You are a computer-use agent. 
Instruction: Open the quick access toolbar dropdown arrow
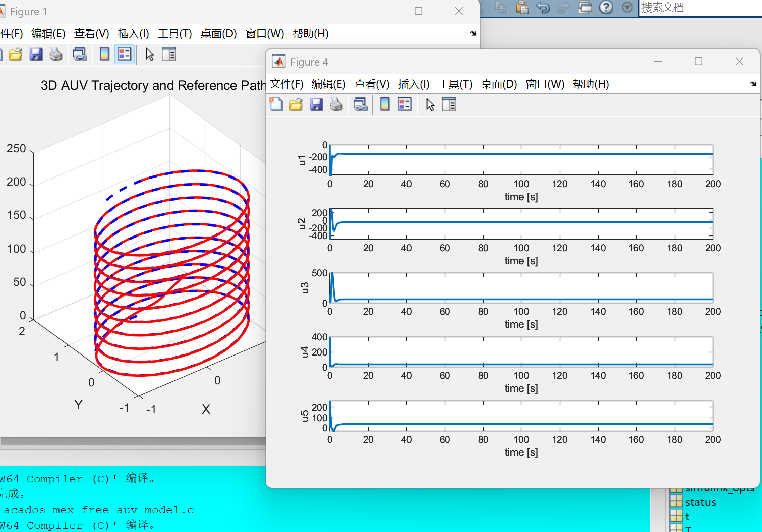[x=627, y=7]
